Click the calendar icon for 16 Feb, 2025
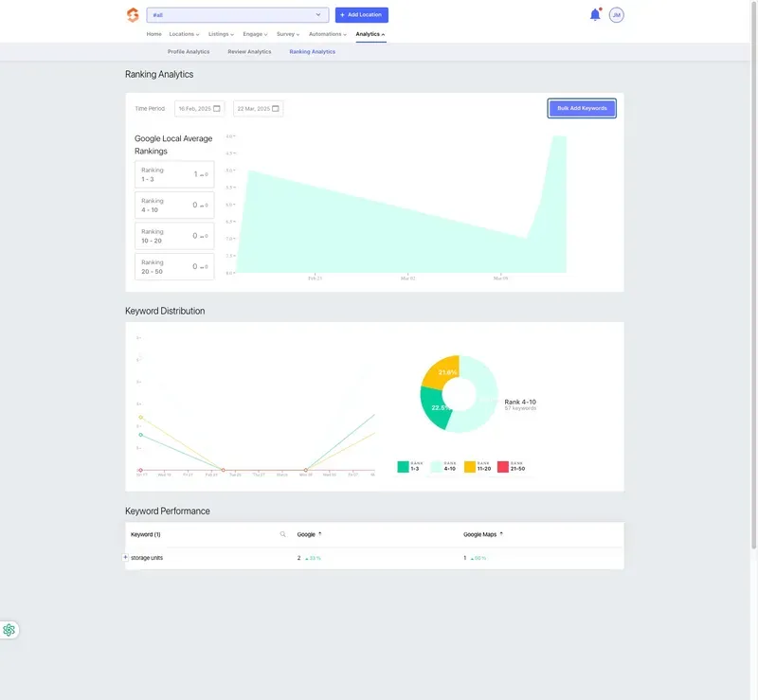The width and height of the screenshot is (758, 700). [217, 109]
